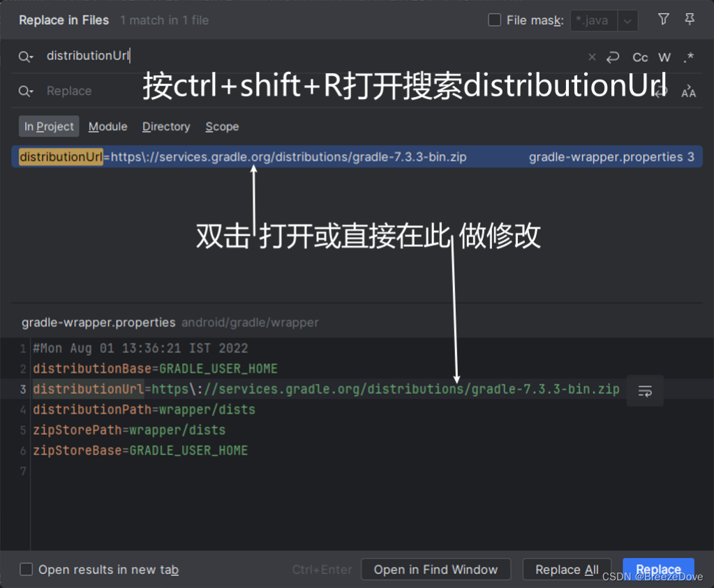The height and width of the screenshot is (588, 714).
Task: Open the filter search options funnel icon
Action: (664, 20)
